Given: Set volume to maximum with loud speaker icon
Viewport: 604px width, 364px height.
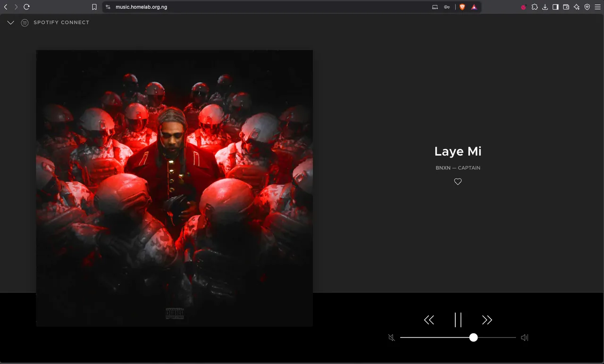Looking at the screenshot, I should [x=525, y=338].
